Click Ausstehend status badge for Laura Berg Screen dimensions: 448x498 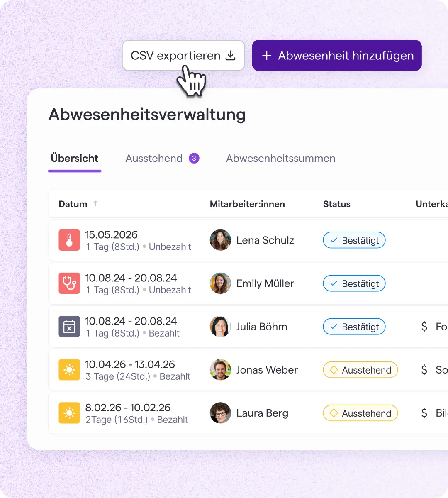pyautogui.click(x=360, y=413)
